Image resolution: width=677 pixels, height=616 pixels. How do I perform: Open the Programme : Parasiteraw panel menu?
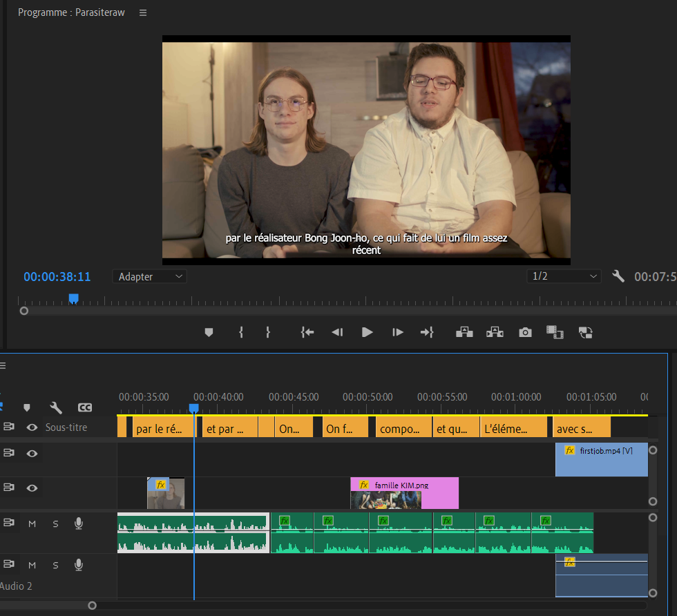(143, 13)
